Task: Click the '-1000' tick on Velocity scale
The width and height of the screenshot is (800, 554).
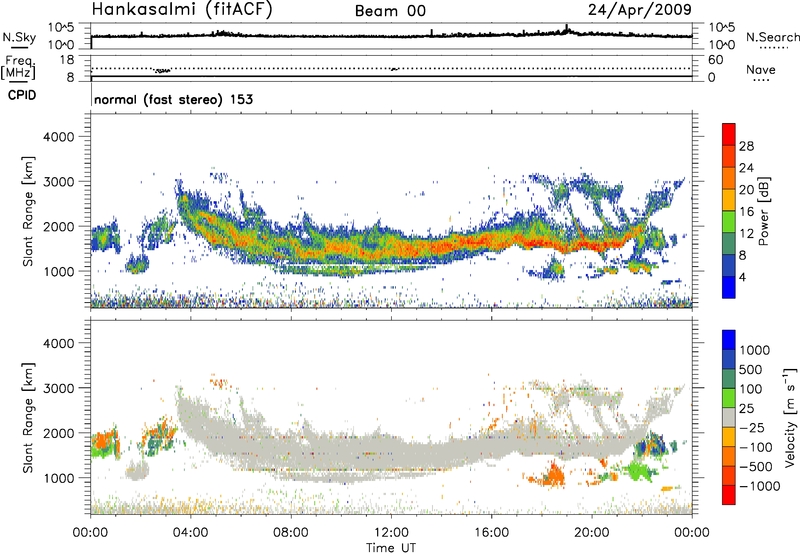Action: point(759,486)
